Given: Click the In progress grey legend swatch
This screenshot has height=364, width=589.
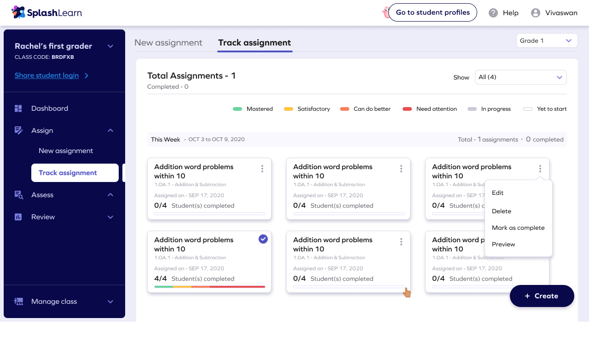Looking at the screenshot, I should [472, 109].
